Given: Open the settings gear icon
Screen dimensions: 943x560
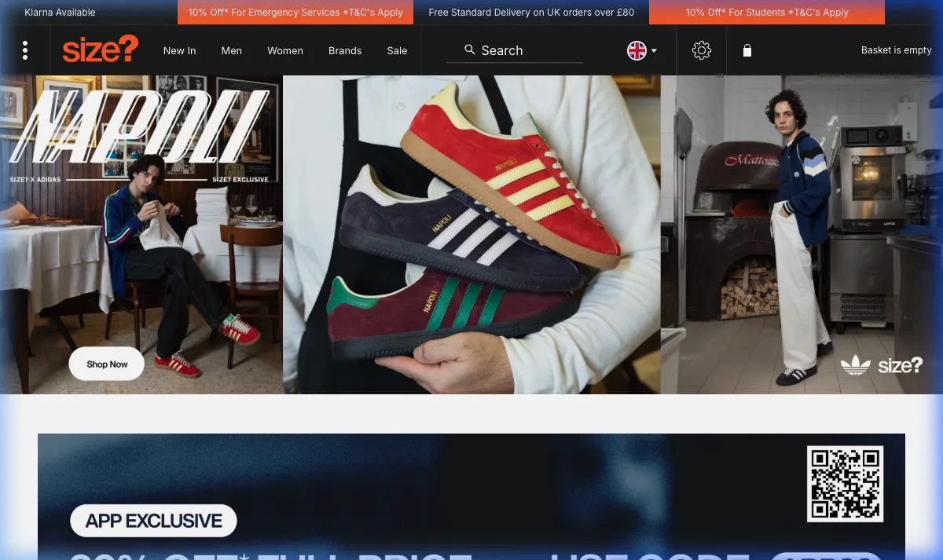Looking at the screenshot, I should 701,49.
